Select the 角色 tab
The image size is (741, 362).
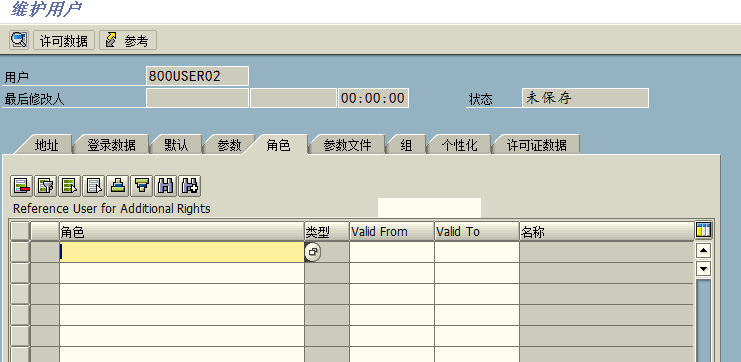(x=278, y=145)
